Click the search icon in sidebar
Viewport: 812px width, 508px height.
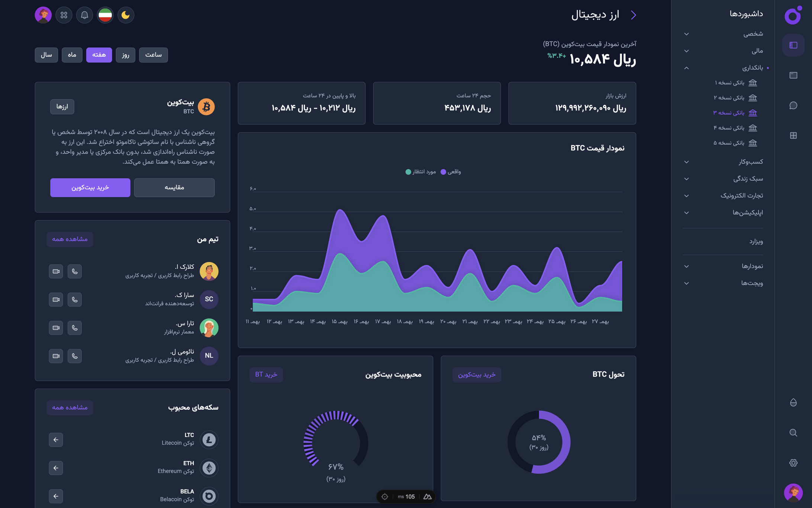pos(793,433)
